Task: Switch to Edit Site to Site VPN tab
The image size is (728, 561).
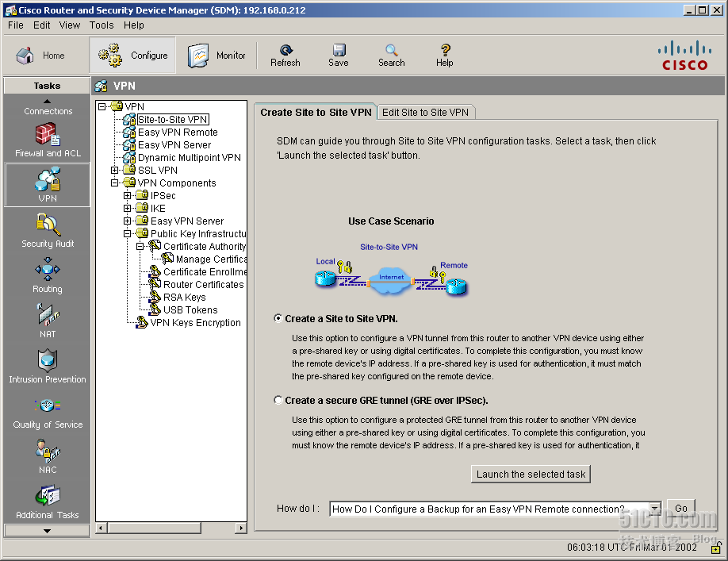Action: tap(425, 113)
